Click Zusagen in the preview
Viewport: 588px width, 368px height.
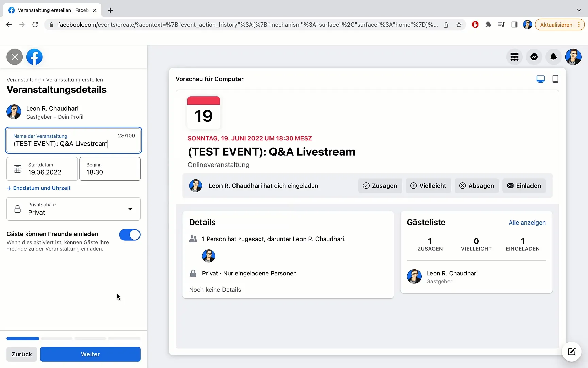point(380,186)
